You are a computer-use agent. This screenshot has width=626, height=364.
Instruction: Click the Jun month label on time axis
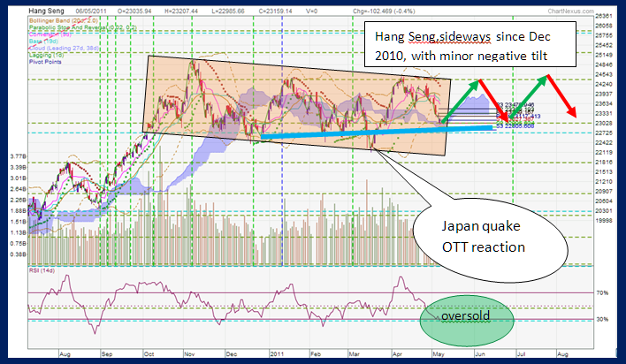pos(480,354)
